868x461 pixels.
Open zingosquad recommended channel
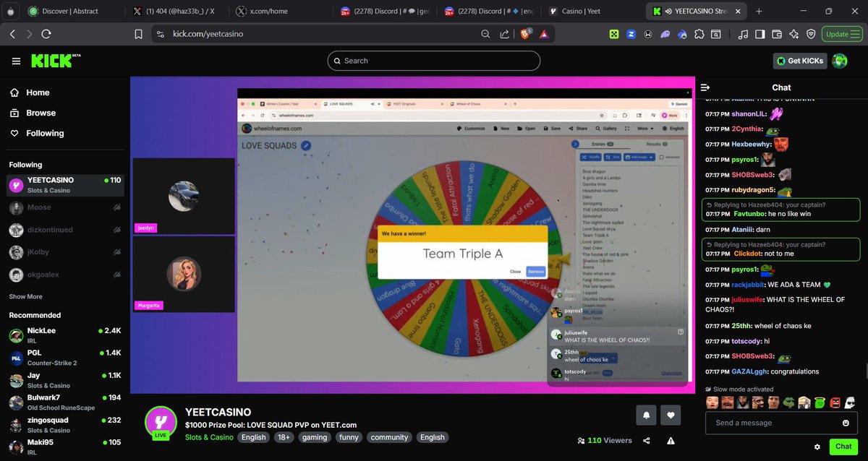(x=65, y=425)
